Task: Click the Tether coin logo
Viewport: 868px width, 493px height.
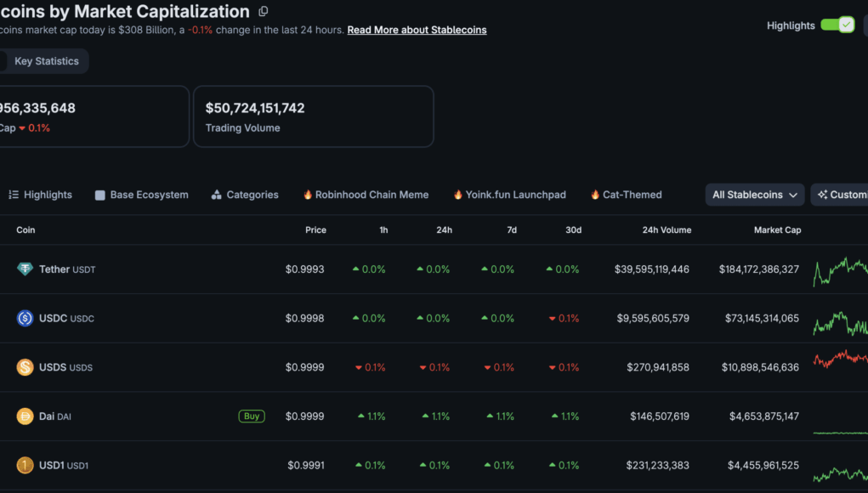Action: [25, 269]
